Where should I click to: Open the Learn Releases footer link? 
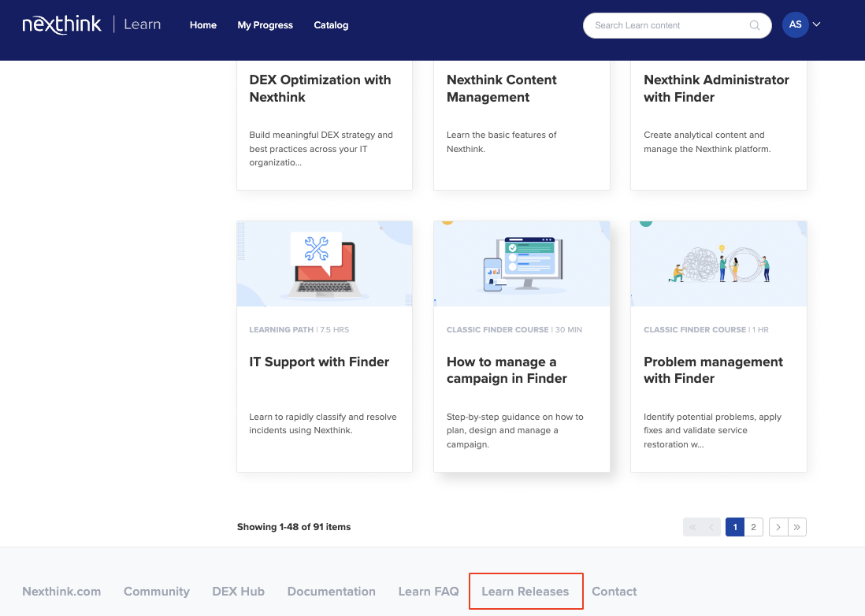point(525,592)
